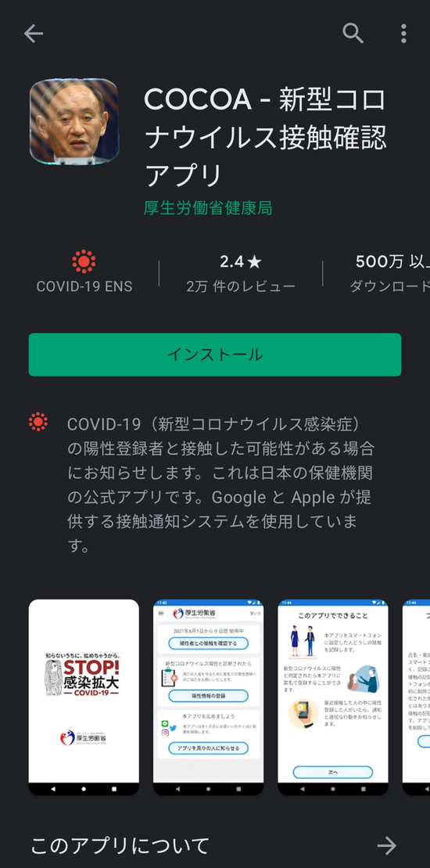Tap the red virus icon beside description
This screenshot has height=868, width=430.
point(38,423)
